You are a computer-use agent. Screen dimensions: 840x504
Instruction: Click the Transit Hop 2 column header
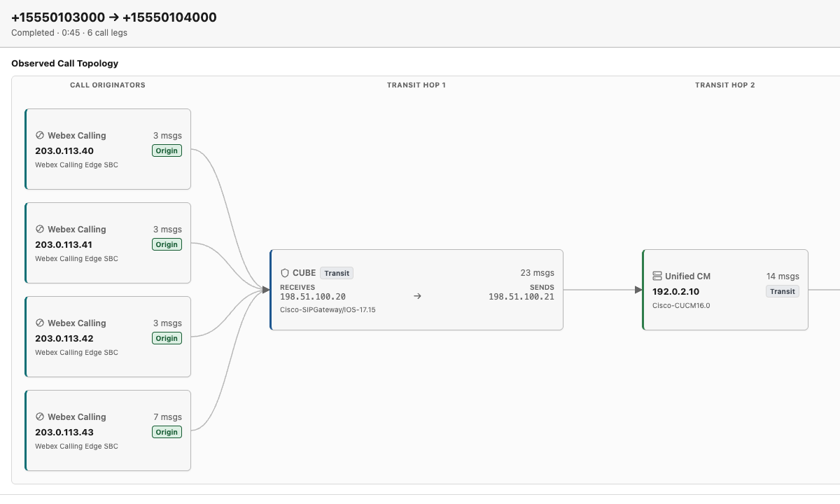pos(725,85)
